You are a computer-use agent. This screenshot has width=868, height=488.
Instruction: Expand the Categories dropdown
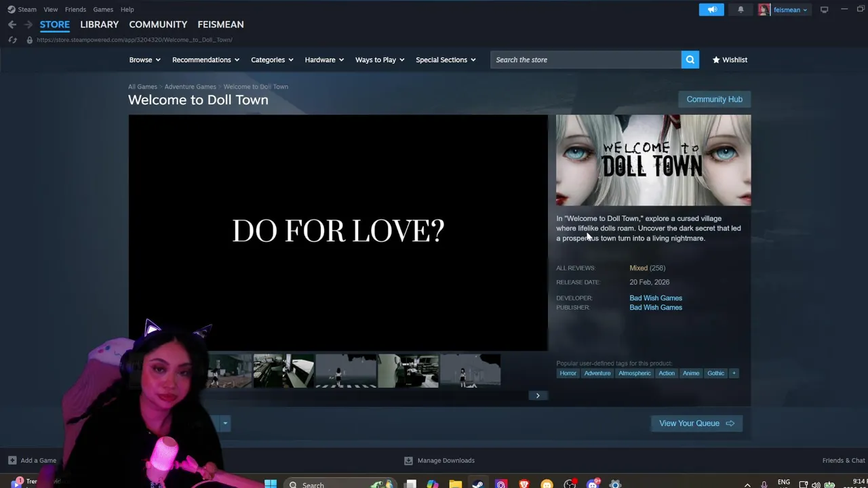click(272, 60)
